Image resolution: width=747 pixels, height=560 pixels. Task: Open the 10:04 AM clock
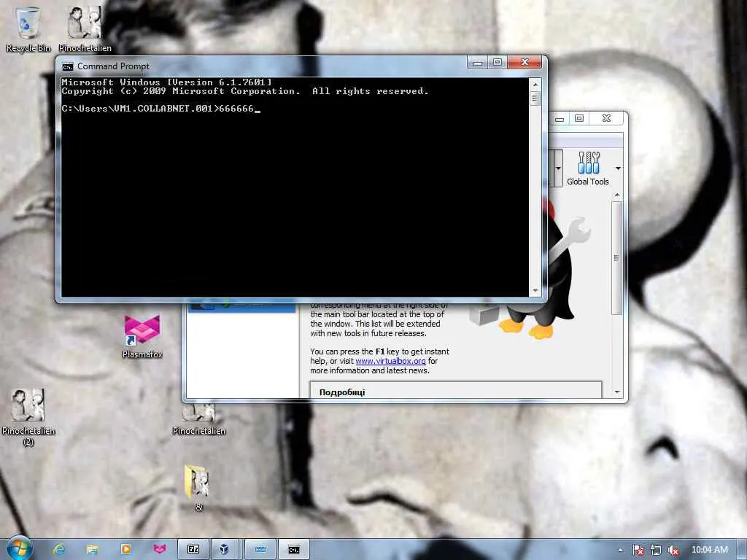[x=709, y=550]
